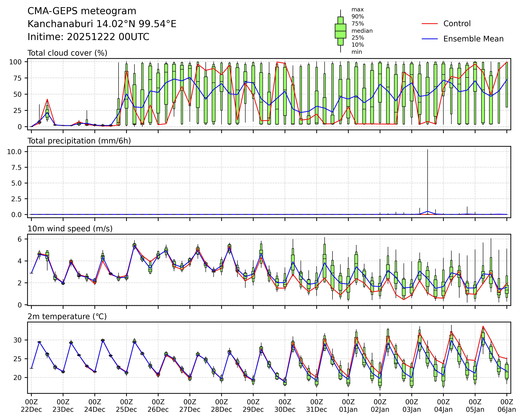The height and width of the screenshot is (420, 523).
Task: Click the '10.0' precipitation y-axis tick label
Action: coord(14,152)
